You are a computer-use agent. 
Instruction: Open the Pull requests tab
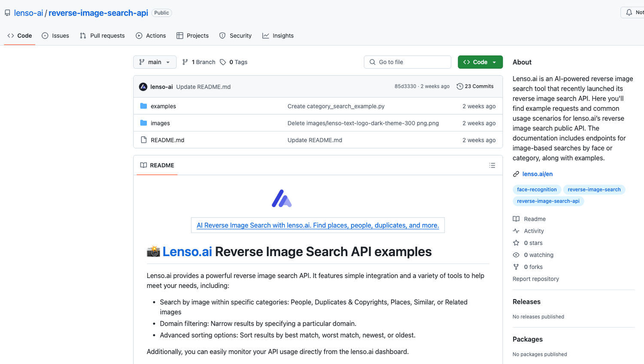tap(102, 36)
